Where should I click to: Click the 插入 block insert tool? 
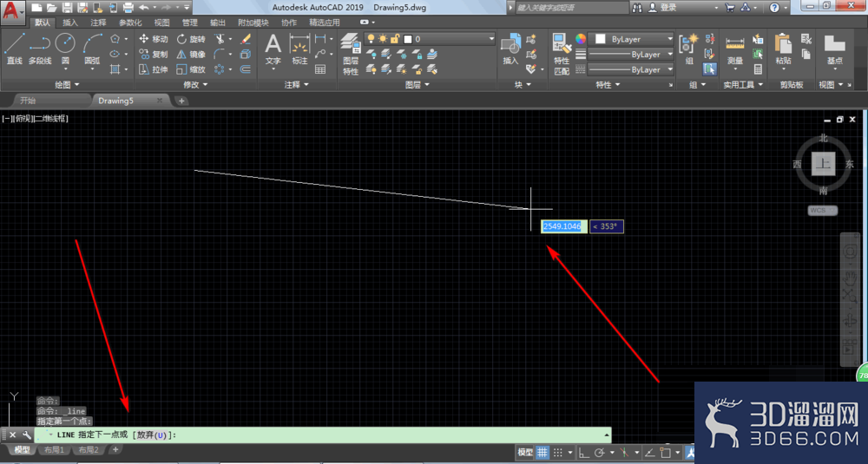[x=510, y=49]
